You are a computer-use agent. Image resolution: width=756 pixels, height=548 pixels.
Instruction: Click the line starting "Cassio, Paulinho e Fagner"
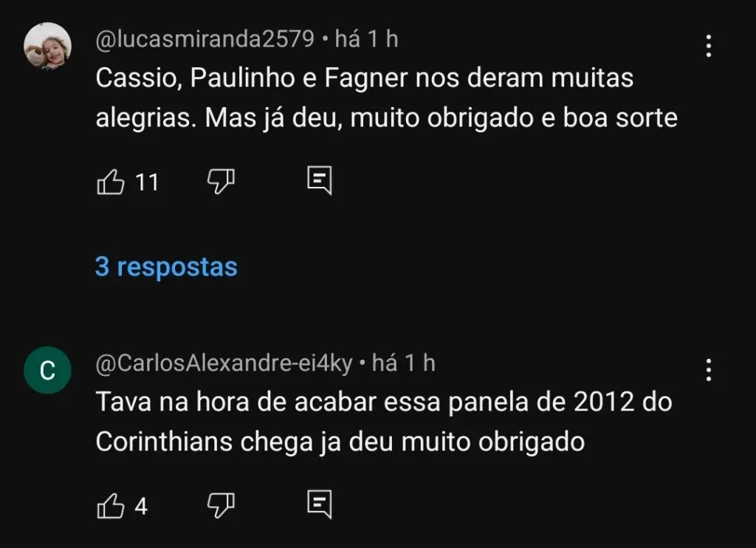tap(365, 79)
